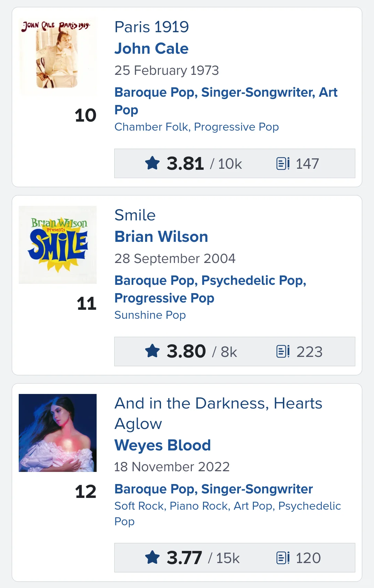Go to John Cale artist page
The height and width of the screenshot is (588, 374).
[x=151, y=49]
